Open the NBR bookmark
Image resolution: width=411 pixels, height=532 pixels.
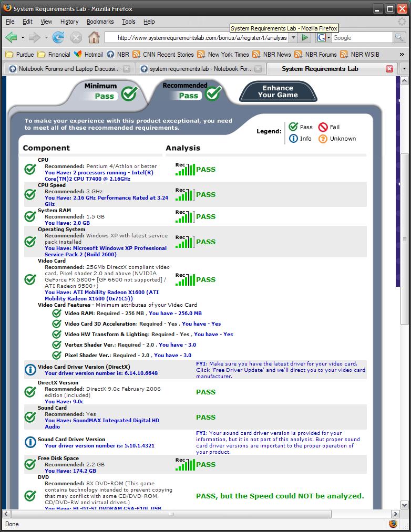(x=118, y=54)
